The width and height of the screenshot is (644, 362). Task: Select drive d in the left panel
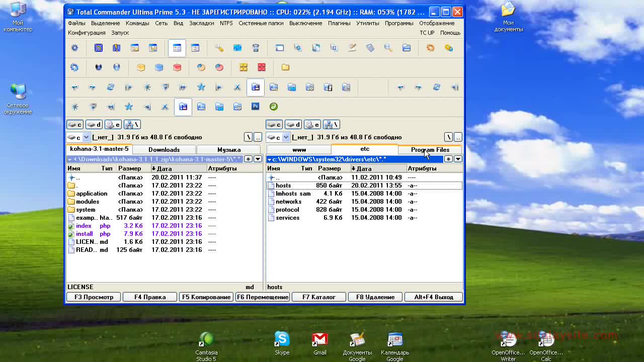[x=94, y=125]
